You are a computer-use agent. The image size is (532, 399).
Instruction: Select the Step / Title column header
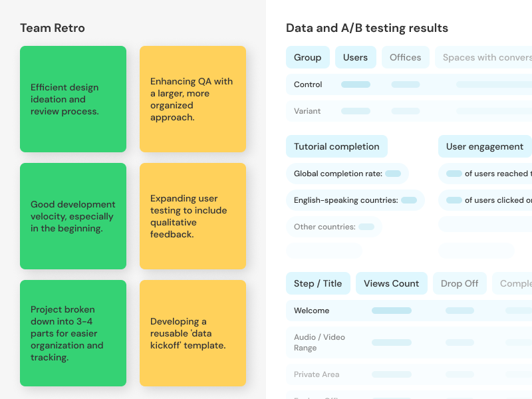[x=318, y=283]
